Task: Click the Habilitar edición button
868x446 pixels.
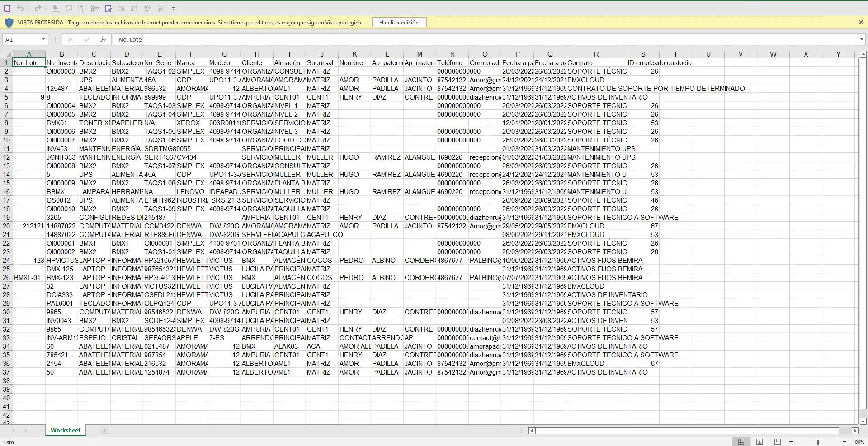Action: coord(399,22)
